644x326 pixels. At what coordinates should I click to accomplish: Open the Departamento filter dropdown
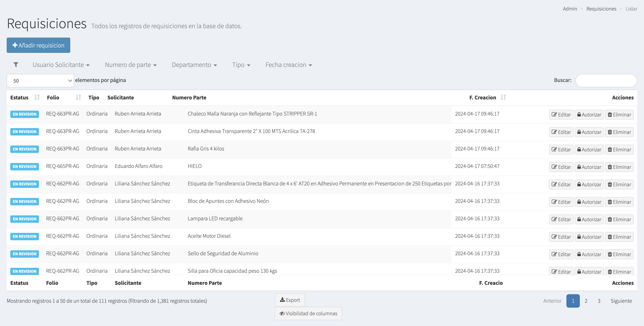point(194,65)
